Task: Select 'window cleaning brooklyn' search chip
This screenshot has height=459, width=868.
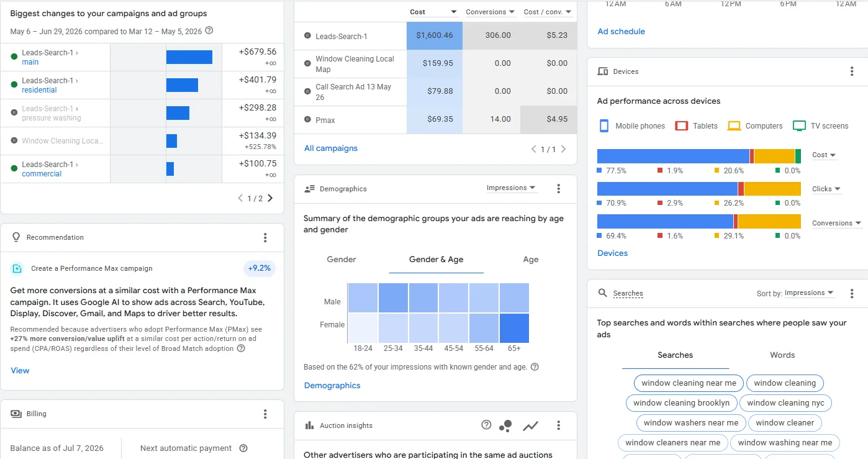Action: point(682,403)
